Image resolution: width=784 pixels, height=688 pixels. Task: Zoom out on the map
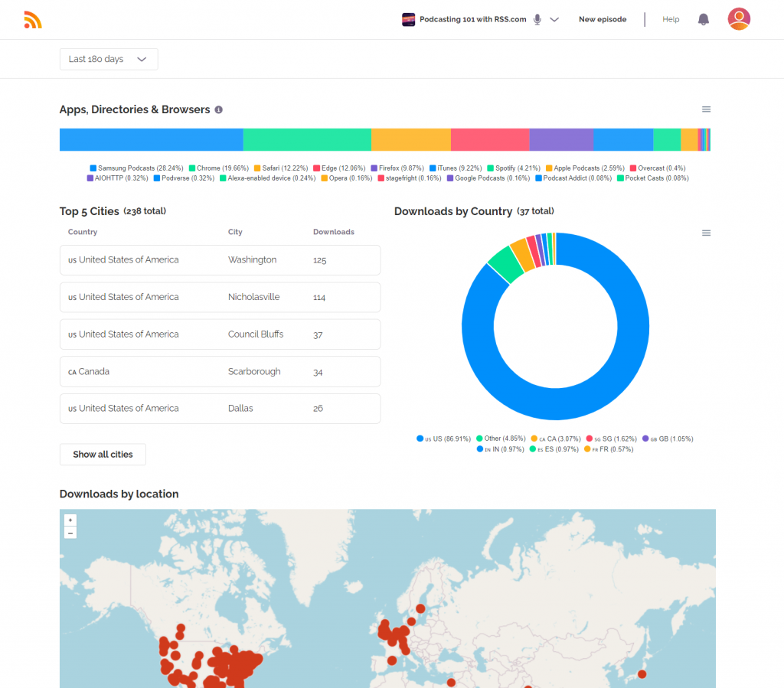70,533
